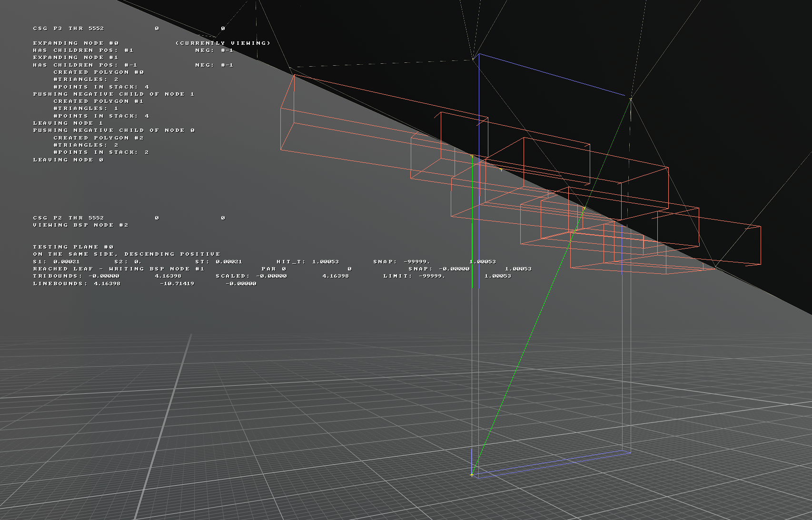Select the '#TRIANGLES: 1' line
The height and width of the screenshot is (520, 812).
tap(86, 109)
